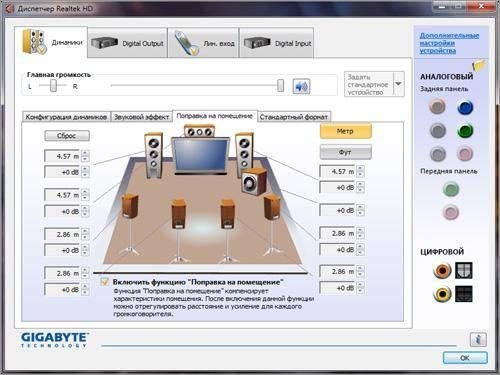
Task: Open the information 'i' icon above OK
Action: pyautogui.click(x=478, y=340)
